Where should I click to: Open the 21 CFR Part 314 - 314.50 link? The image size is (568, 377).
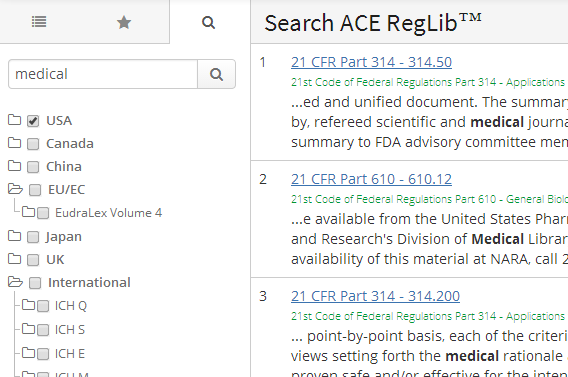point(371,62)
